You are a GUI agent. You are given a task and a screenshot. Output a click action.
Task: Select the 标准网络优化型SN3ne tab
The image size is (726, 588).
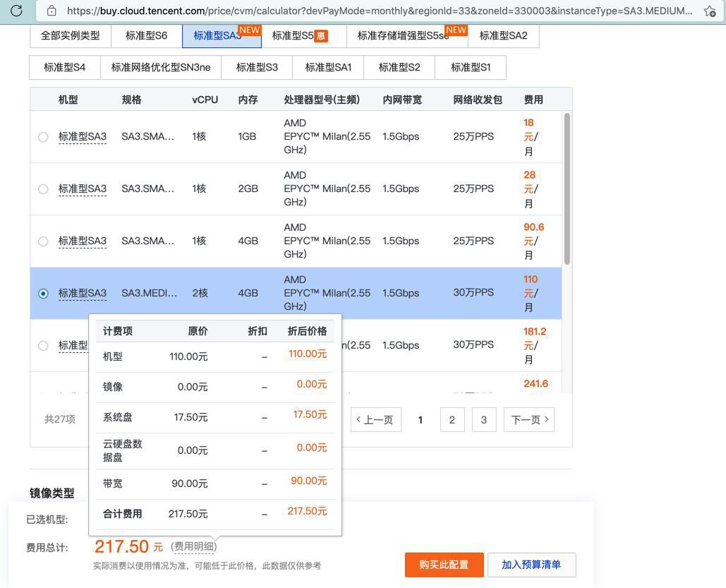point(161,68)
